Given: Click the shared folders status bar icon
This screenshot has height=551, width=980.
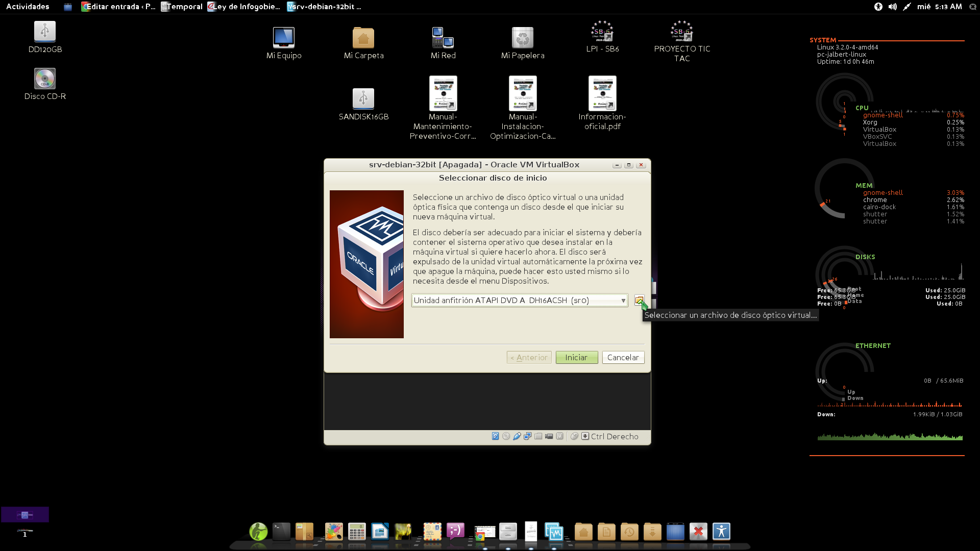Looking at the screenshot, I should [538, 436].
